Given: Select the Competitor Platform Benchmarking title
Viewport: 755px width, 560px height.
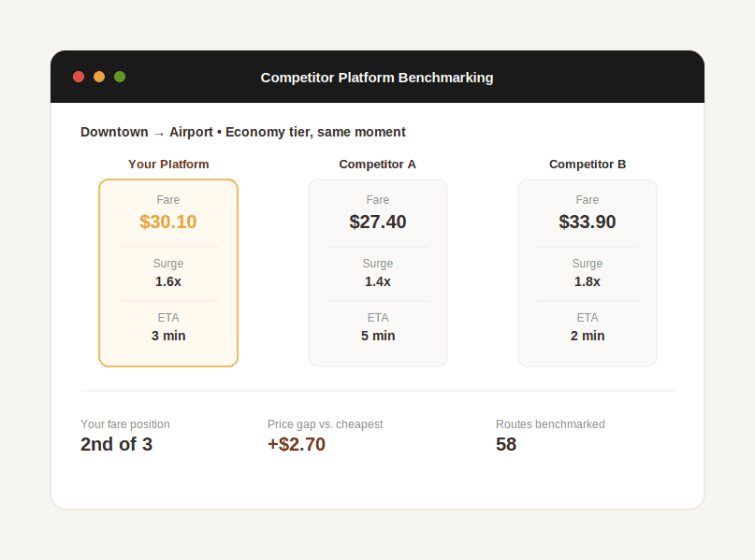Looking at the screenshot, I should click(377, 78).
